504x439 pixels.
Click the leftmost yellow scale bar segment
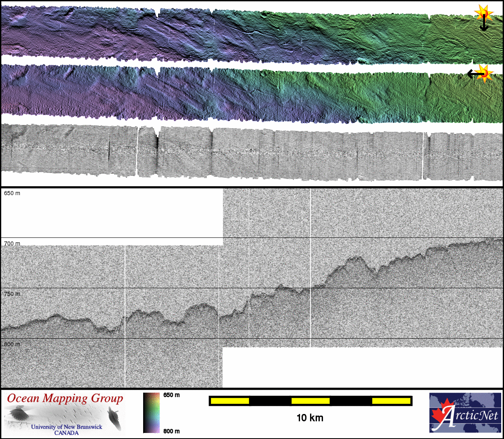(230, 401)
